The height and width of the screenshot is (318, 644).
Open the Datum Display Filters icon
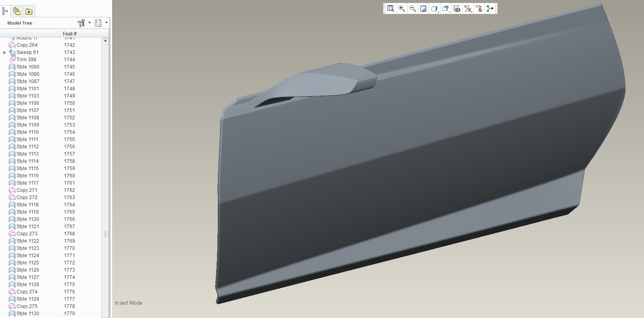coord(468,8)
